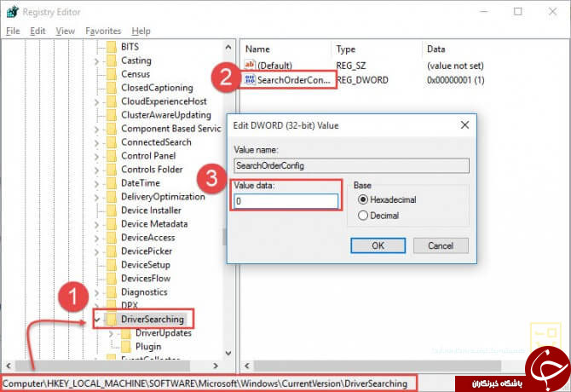
Task: Expand the DeliveryOptimization tree node
Action: pos(97,198)
